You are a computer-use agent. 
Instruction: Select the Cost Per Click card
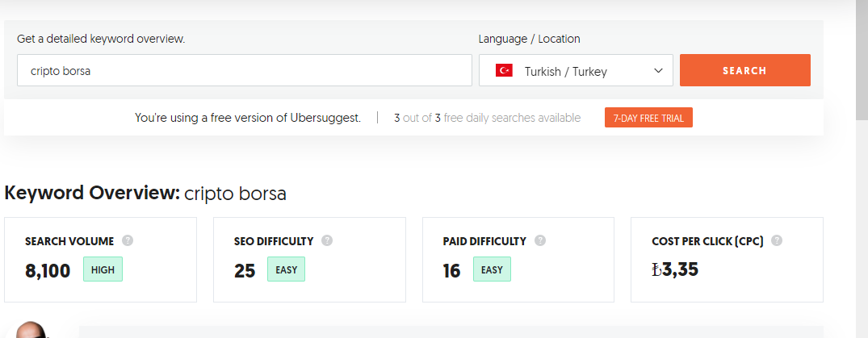click(x=727, y=260)
